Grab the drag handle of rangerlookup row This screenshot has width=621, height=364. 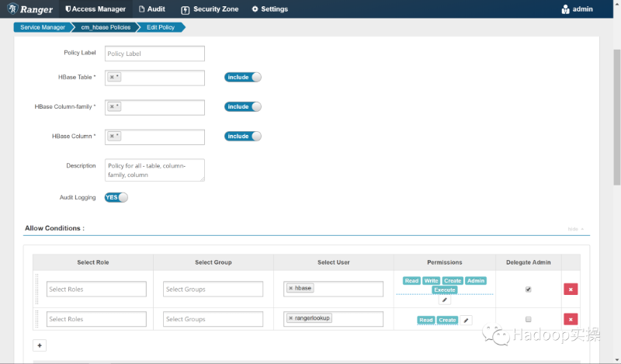point(36,319)
